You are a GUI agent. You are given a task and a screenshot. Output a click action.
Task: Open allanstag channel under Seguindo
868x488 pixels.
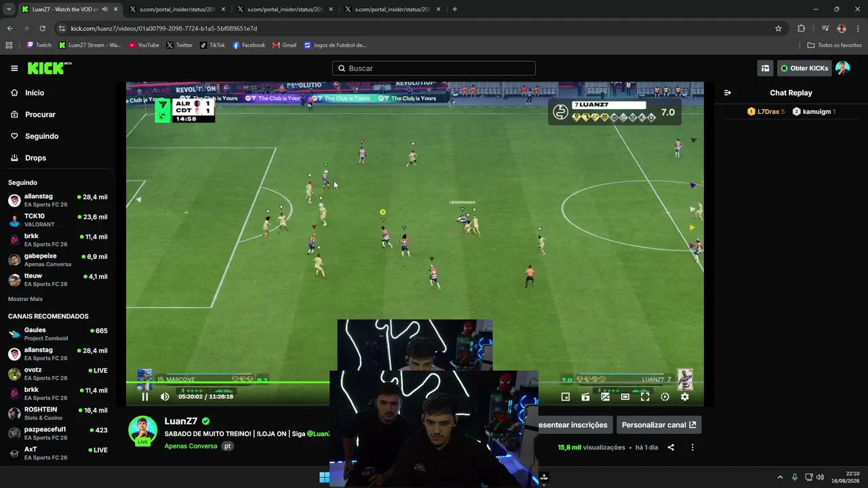[x=57, y=200]
